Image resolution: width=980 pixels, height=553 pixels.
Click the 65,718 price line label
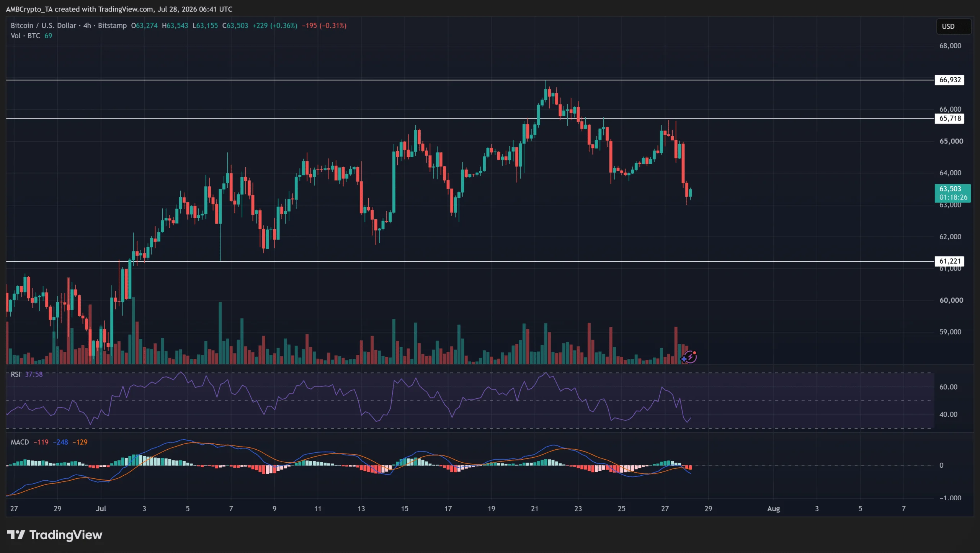click(949, 119)
